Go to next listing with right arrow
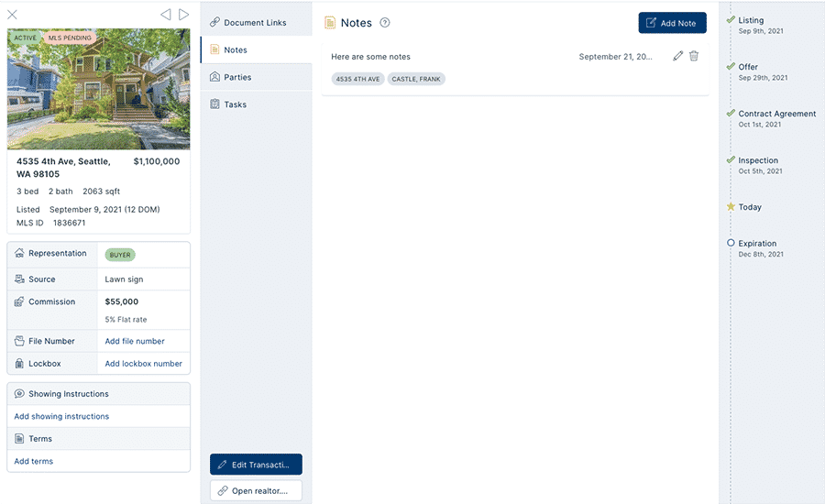The width and height of the screenshot is (825, 504). (183, 15)
